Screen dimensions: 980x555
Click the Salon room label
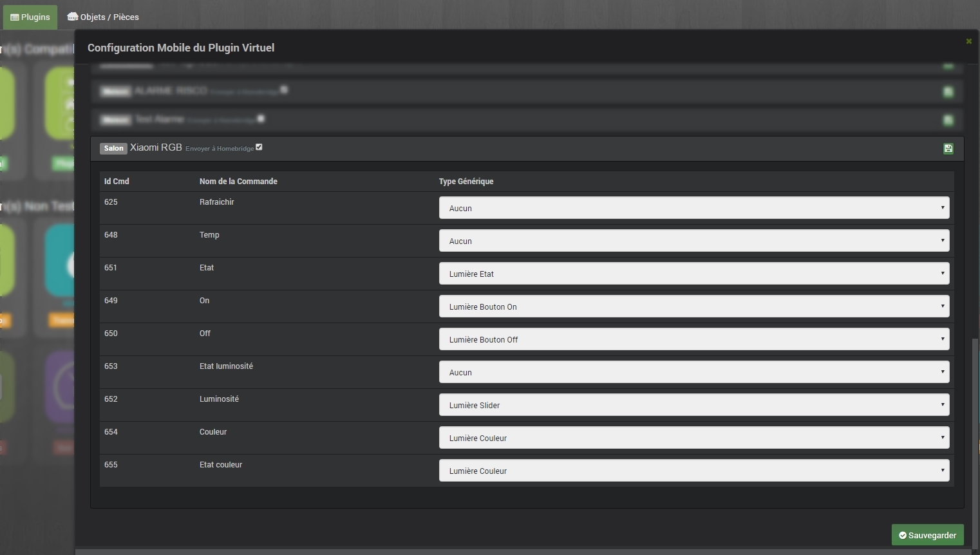113,148
